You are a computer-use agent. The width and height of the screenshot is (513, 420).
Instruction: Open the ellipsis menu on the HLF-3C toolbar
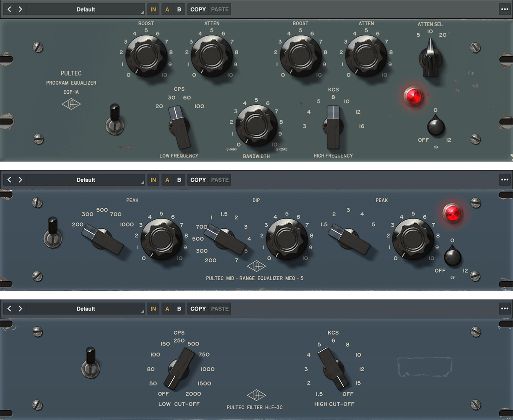click(x=504, y=308)
